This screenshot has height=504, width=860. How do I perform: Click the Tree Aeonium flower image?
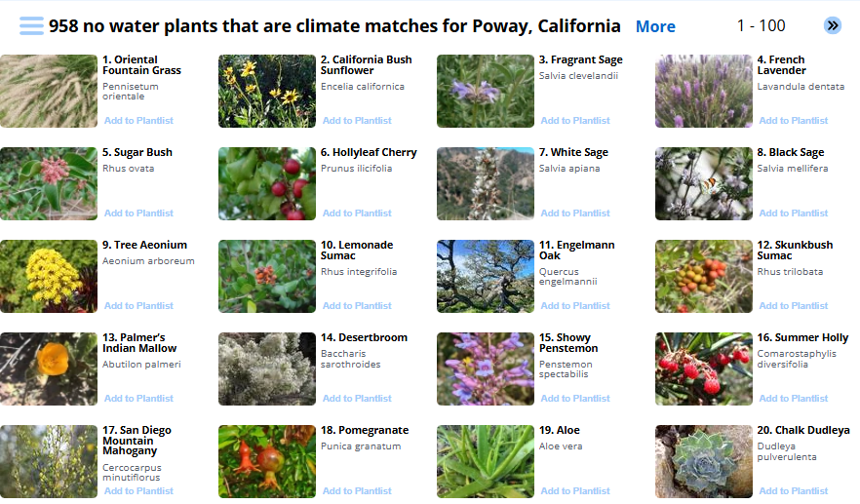coord(49,276)
